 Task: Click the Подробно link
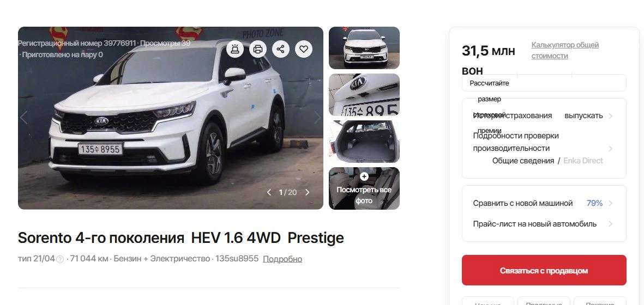click(282, 259)
